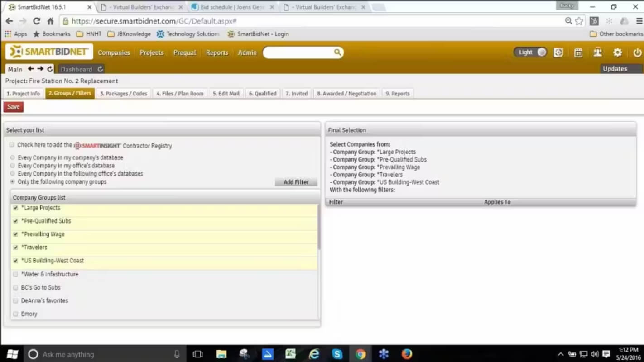Viewport: 644px width, 362px height.
Task: Show hidden system tray icons
Action: coord(561,354)
